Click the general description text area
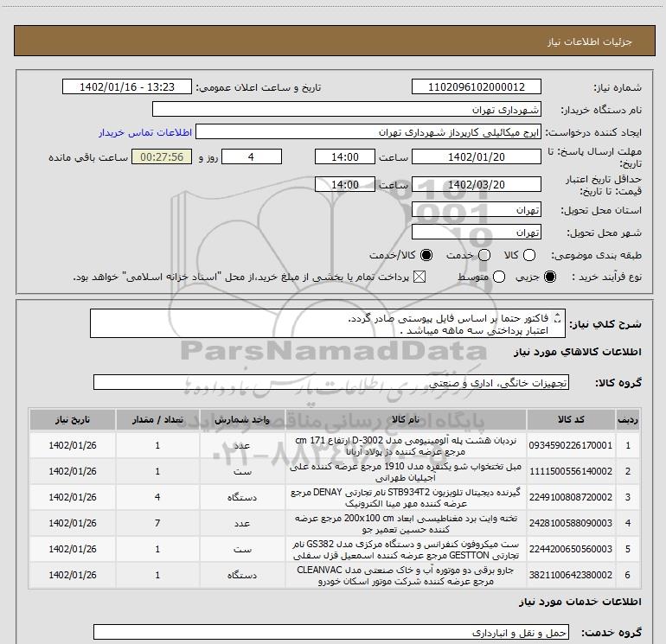 (328, 323)
